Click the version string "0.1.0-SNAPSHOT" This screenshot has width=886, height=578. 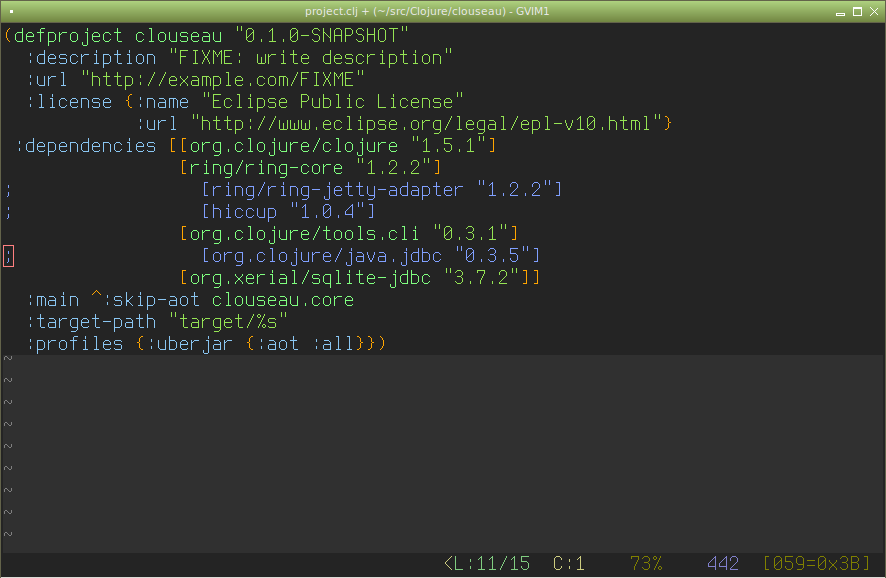[x=321, y=36]
